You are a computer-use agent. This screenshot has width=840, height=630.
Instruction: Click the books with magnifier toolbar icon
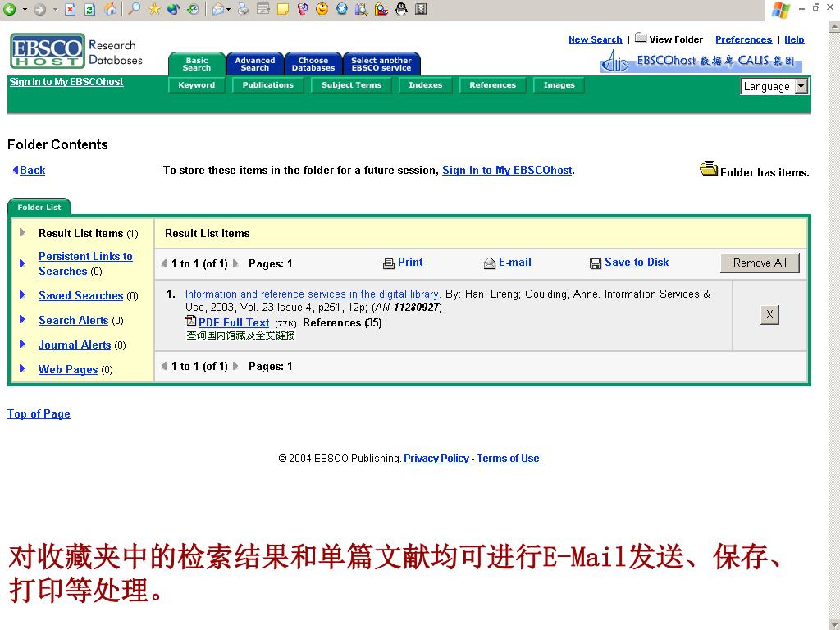click(362, 8)
